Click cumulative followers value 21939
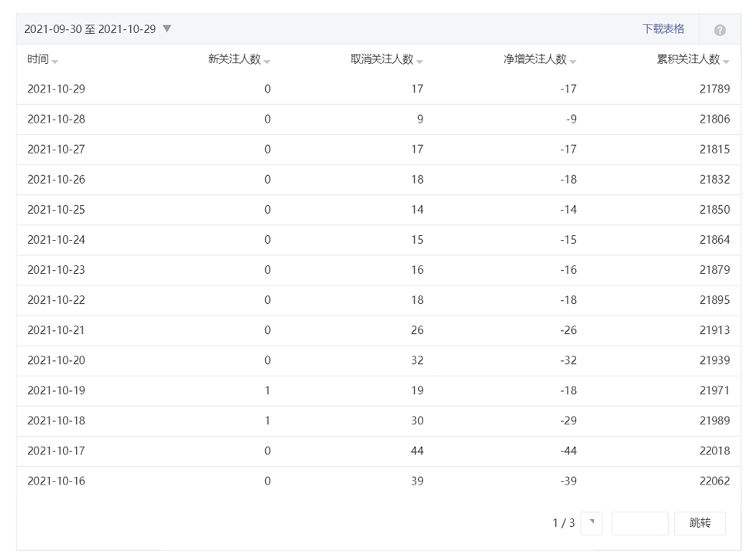This screenshot has height=552, width=756. (714, 361)
